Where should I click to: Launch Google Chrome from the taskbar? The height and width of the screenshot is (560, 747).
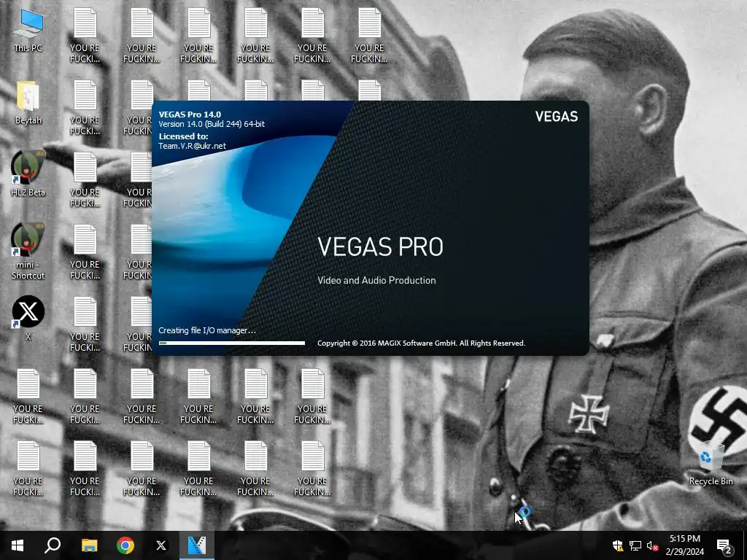coord(125,545)
